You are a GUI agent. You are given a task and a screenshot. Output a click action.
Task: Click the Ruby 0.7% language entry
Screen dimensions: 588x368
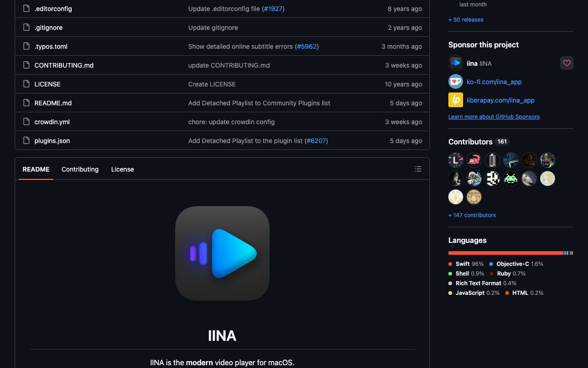[x=508, y=273]
